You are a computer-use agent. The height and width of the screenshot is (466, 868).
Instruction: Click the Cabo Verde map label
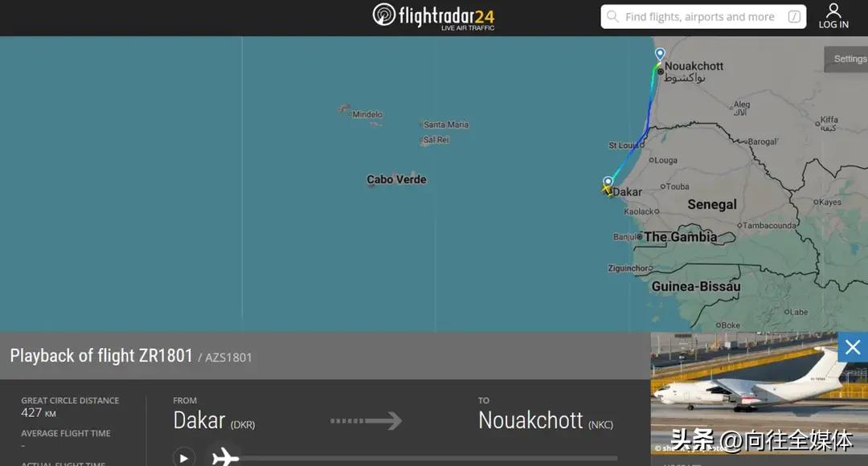(396, 179)
